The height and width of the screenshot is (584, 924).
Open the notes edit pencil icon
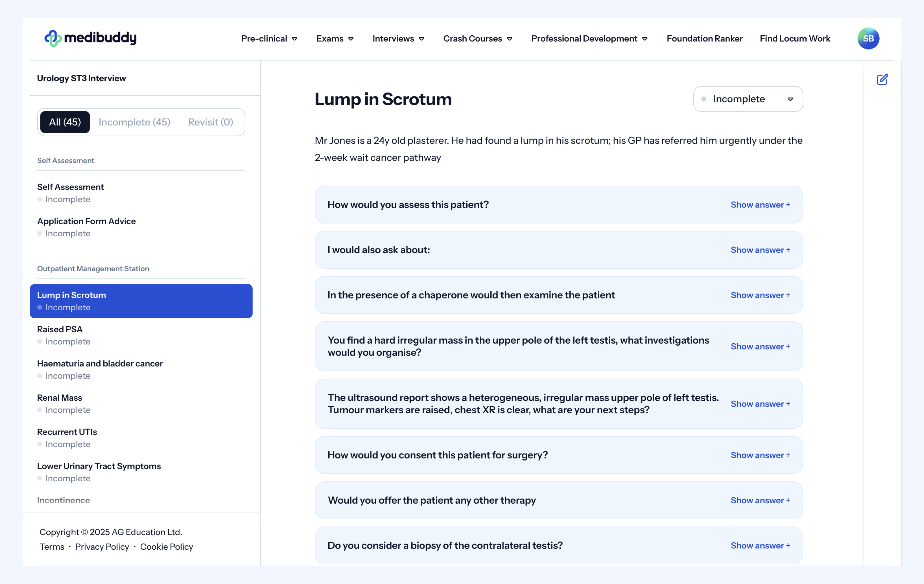tap(882, 80)
